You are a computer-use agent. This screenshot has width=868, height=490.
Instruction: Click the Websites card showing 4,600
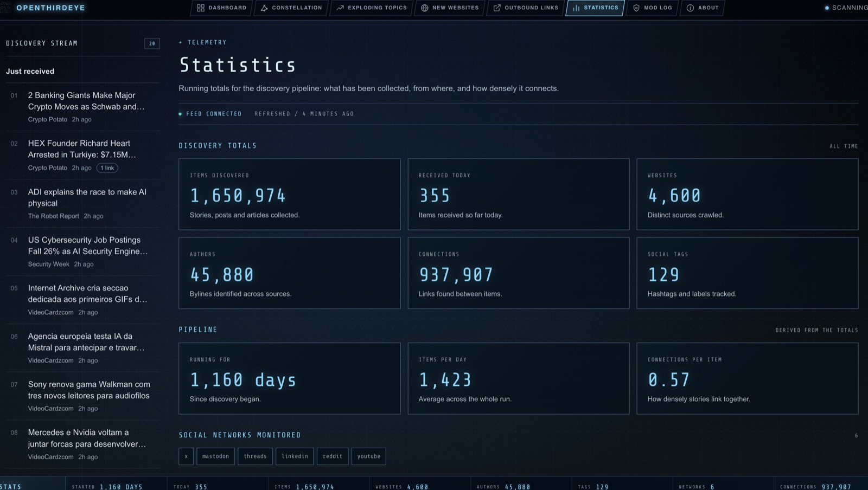(748, 194)
